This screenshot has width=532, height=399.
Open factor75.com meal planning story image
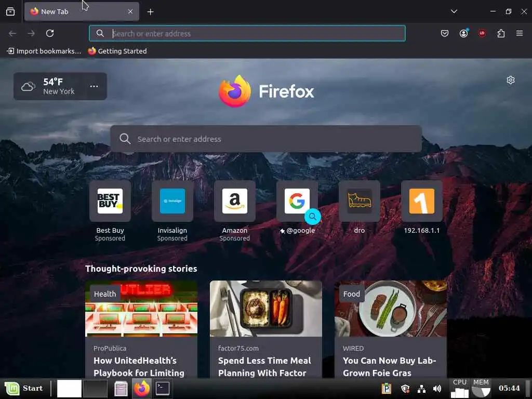click(x=265, y=309)
